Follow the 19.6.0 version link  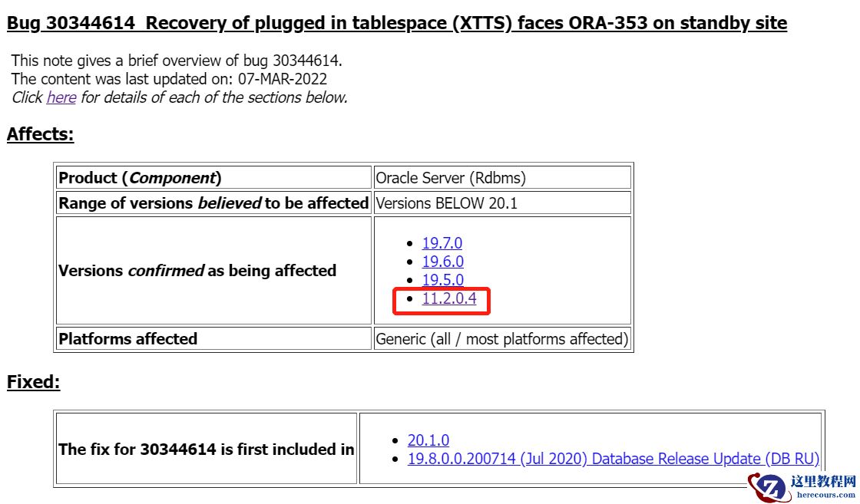click(442, 262)
